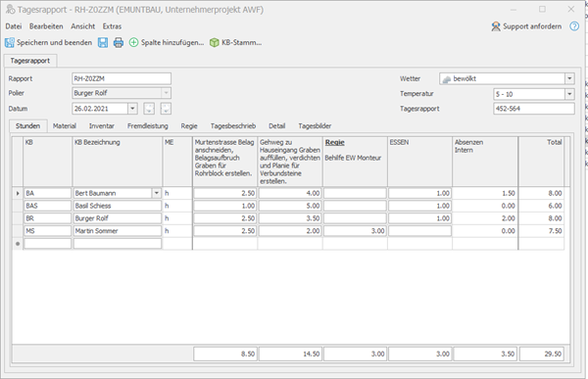Click the Total column header
The image size is (588, 379).
click(x=541, y=162)
